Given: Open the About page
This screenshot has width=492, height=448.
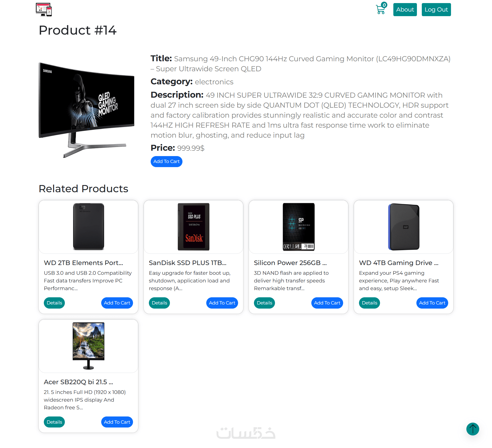Looking at the screenshot, I should point(405,9).
